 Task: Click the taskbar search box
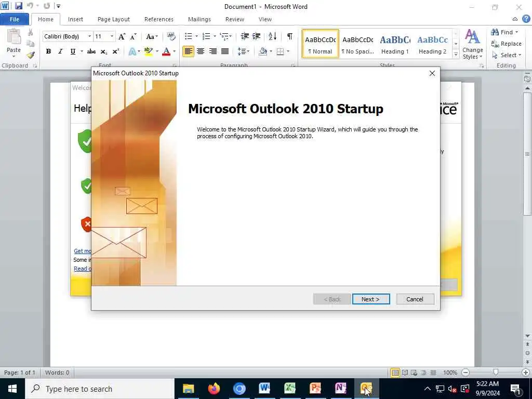pyautogui.click(x=100, y=389)
